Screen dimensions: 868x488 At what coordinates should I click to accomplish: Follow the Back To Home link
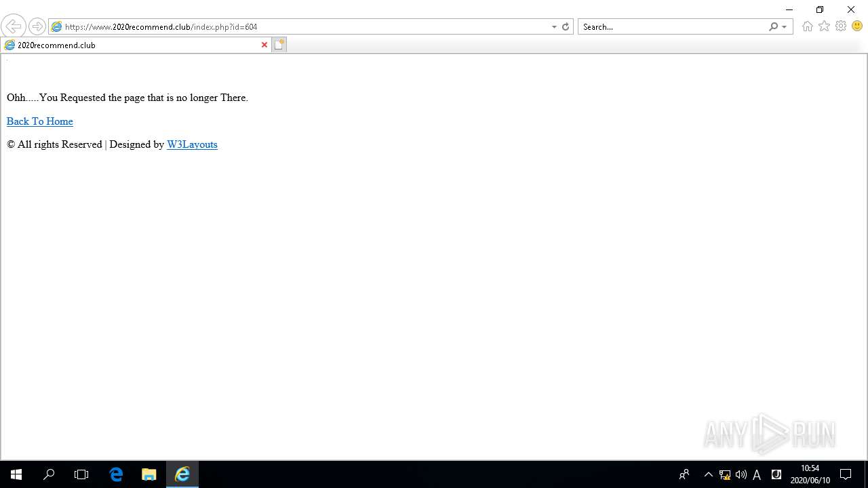coord(40,121)
